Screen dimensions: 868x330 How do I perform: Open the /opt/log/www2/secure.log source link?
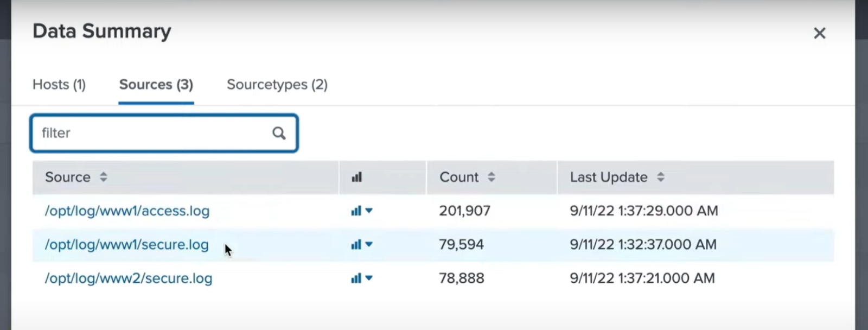pos(128,278)
